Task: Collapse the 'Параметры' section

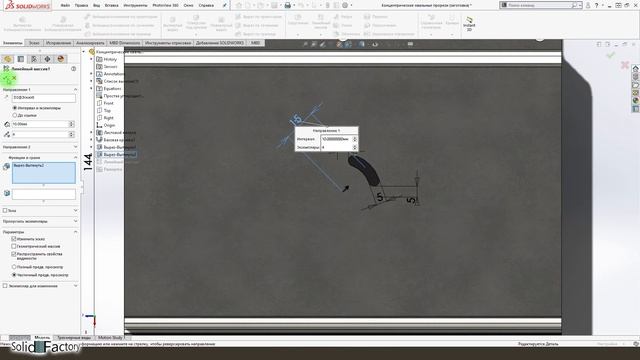Action: tap(75, 231)
